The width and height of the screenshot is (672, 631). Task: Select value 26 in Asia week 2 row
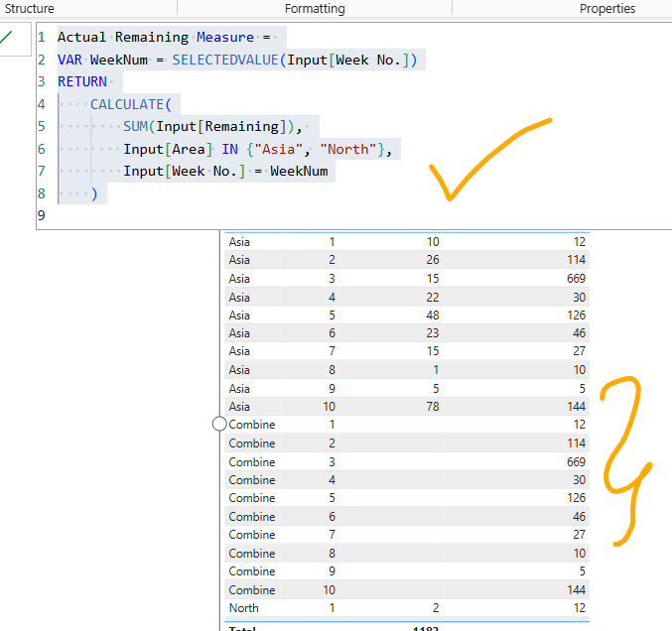pos(433,260)
